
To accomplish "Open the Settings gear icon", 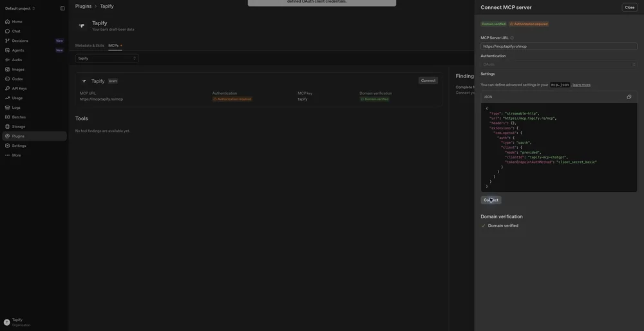I will click(7, 146).
